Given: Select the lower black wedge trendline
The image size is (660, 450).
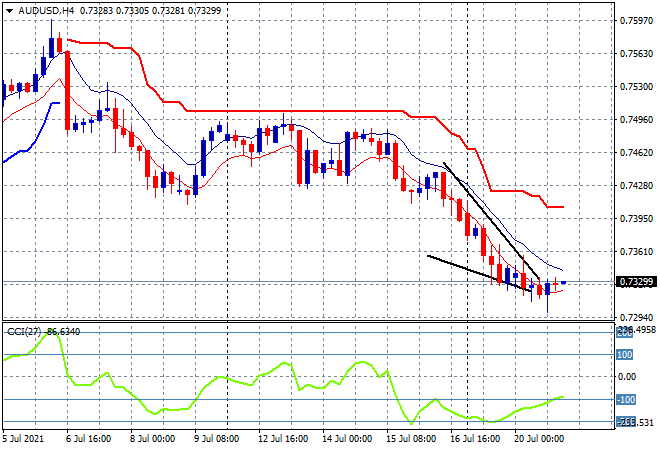Looking at the screenshot, I should pyautogui.click(x=479, y=273).
